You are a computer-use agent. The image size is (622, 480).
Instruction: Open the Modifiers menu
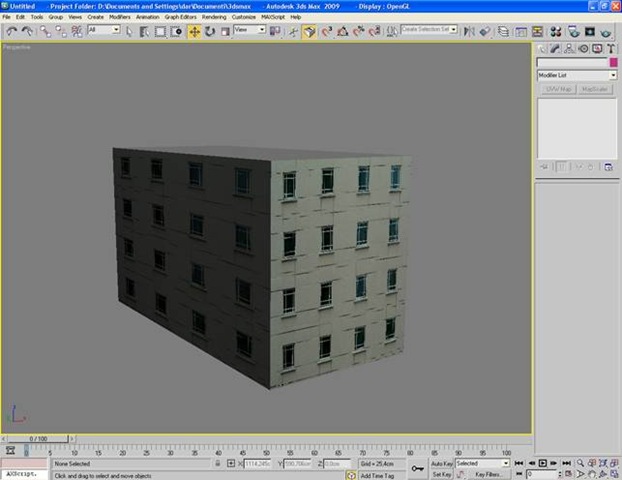click(119, 17)
